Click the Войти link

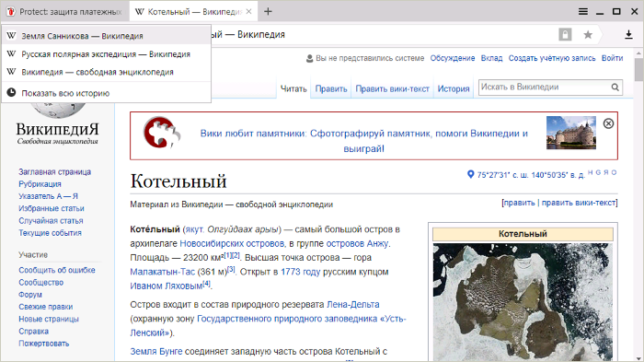pos(612,58)
